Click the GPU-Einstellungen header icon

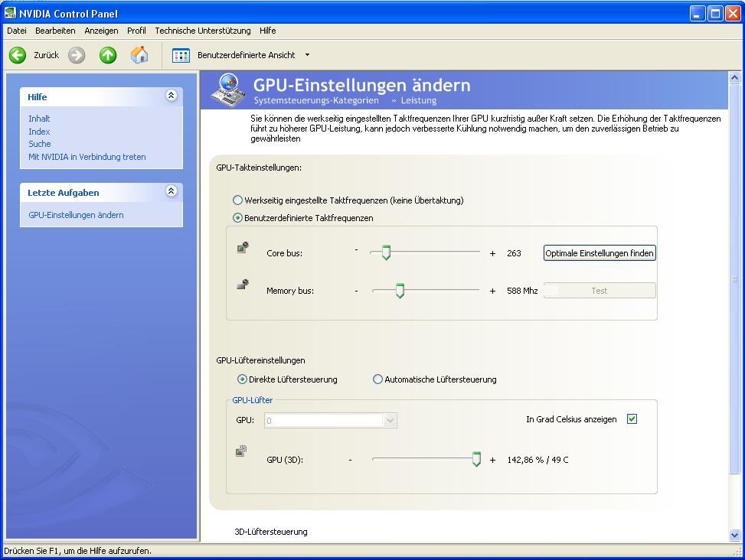[x=228, y=90]
